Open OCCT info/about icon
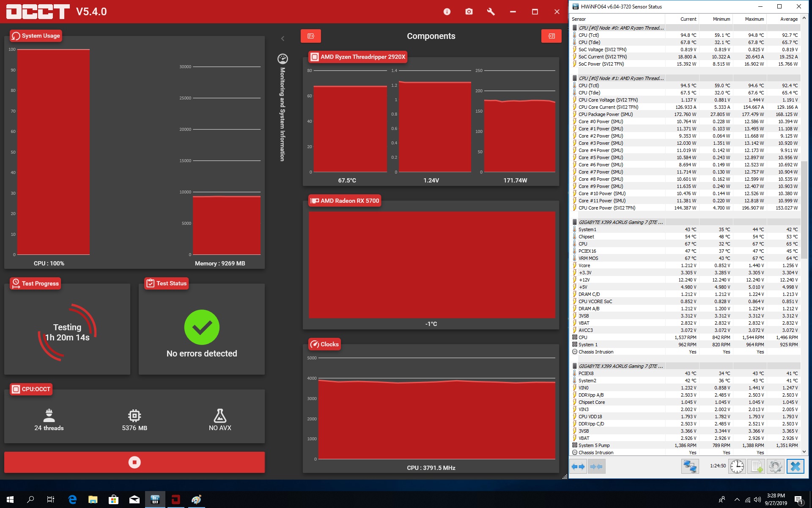 447,12
